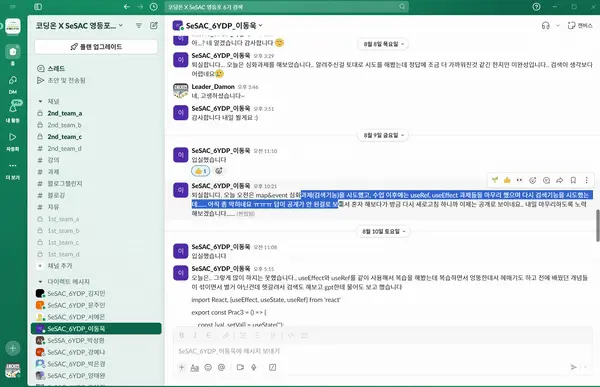600x387 pixels.
Task: Open the 캔버스 canvas button
Action: [x=580, y=26]
